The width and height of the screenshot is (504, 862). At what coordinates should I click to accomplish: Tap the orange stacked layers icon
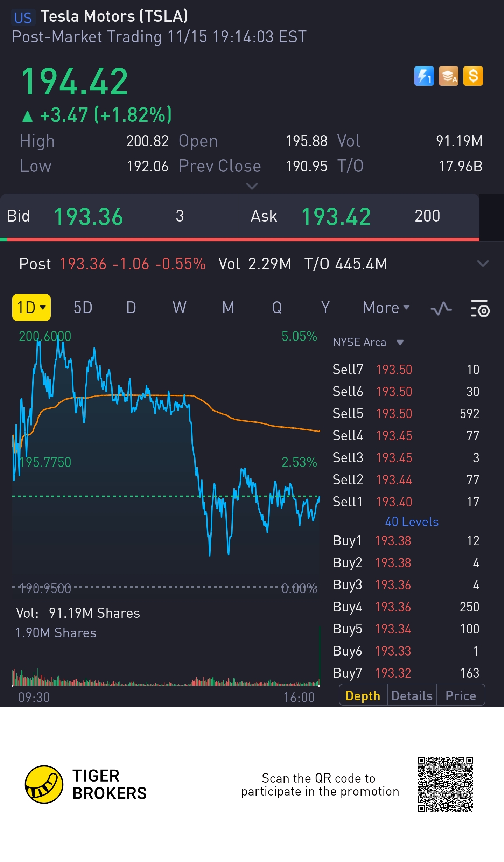point(448,76)
